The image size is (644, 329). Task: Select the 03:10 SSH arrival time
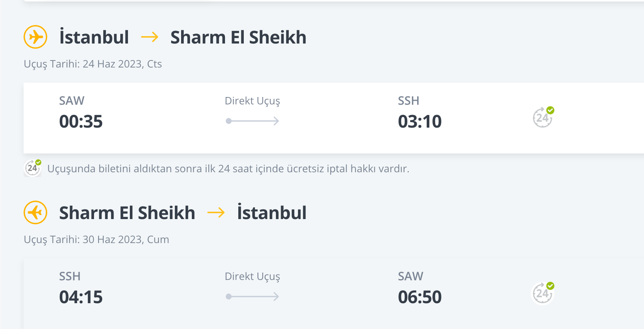pyautogui.click(x=420, y=121)
